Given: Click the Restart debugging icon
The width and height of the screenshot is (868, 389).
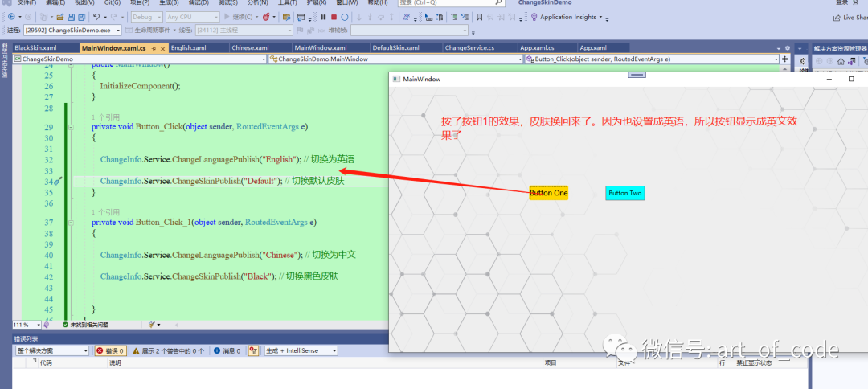Looking at the screenshot, I should pyautogui.click(x=345, y=17).
